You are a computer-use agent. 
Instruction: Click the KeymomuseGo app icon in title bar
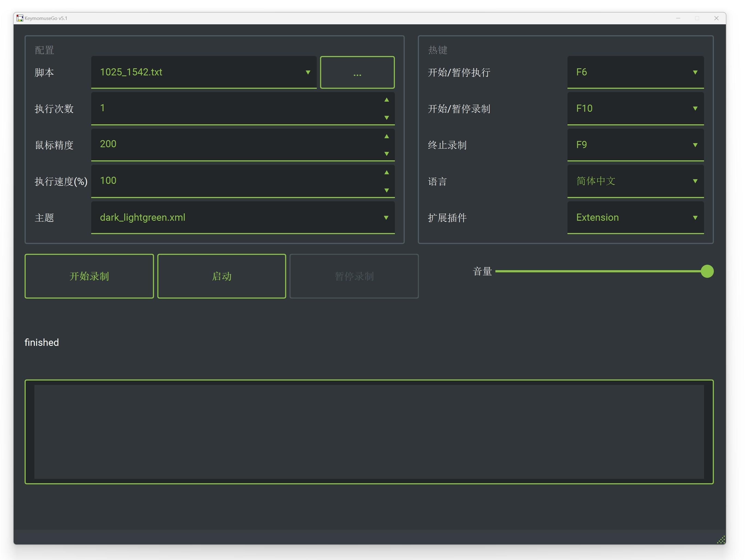coord(20,18)
